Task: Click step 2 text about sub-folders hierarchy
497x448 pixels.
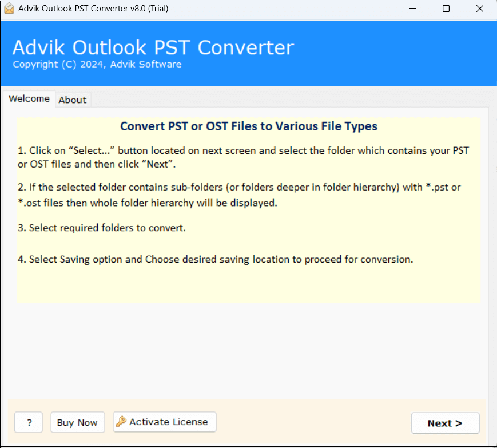Action: coord(239,195)
